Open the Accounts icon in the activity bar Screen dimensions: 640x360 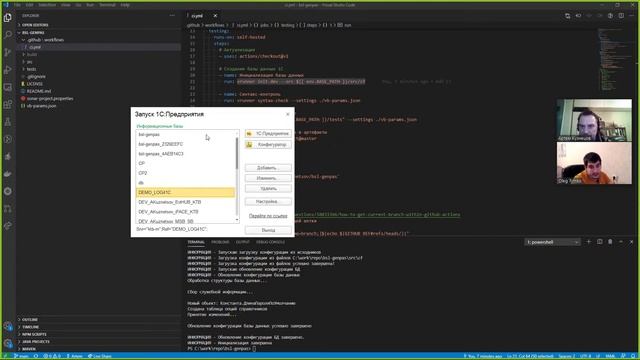[8, 326]
